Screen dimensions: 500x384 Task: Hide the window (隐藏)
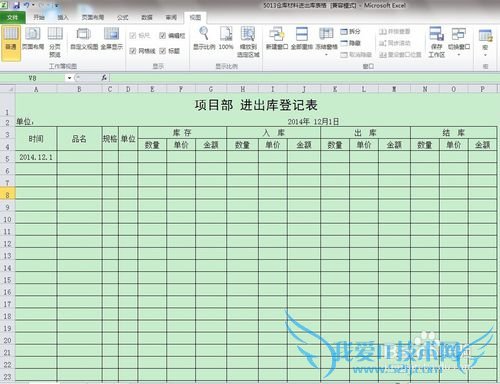click(350, 43)
